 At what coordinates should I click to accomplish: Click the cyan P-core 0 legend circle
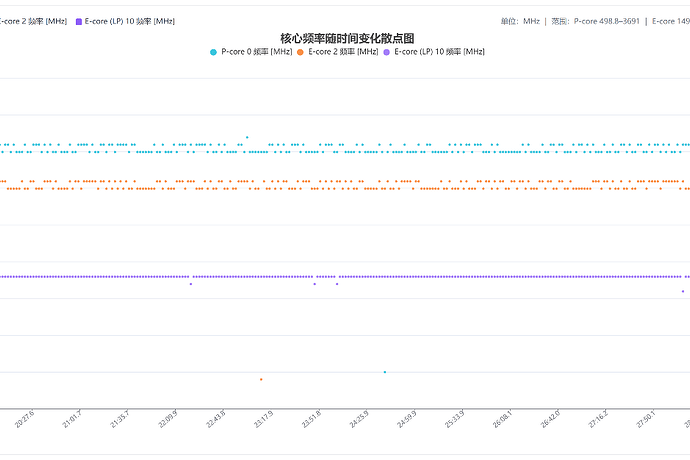(x=213, y=52)
